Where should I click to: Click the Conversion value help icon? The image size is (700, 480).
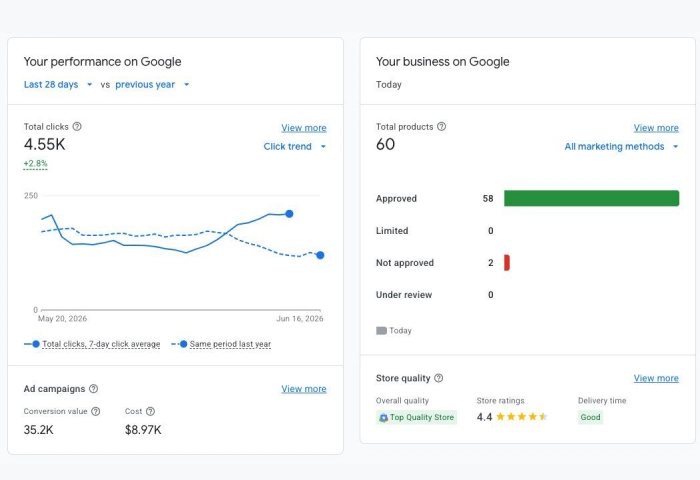point(96,411)
